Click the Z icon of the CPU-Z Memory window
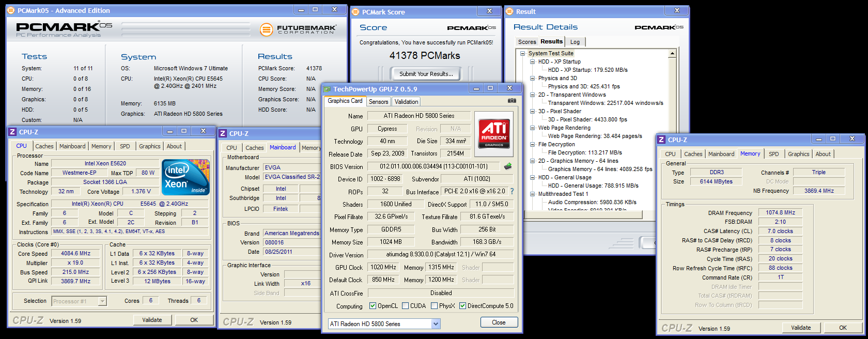 click(x=661, y=140)
